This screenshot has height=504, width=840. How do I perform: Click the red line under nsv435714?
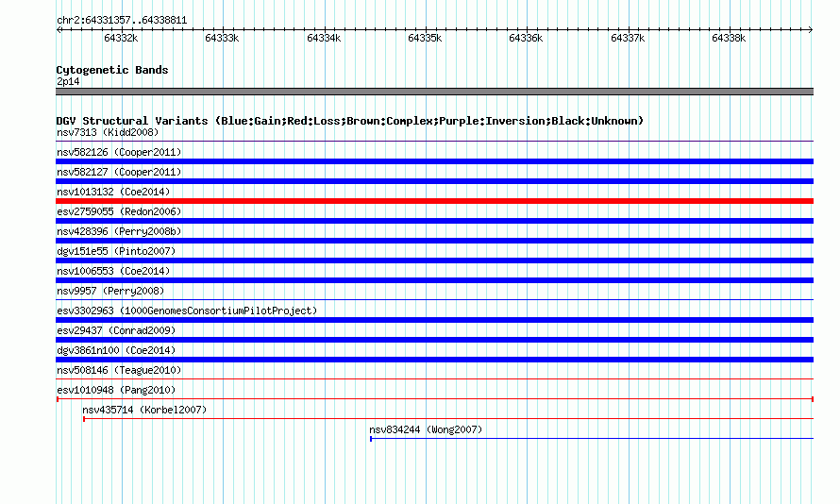[448, 419]
